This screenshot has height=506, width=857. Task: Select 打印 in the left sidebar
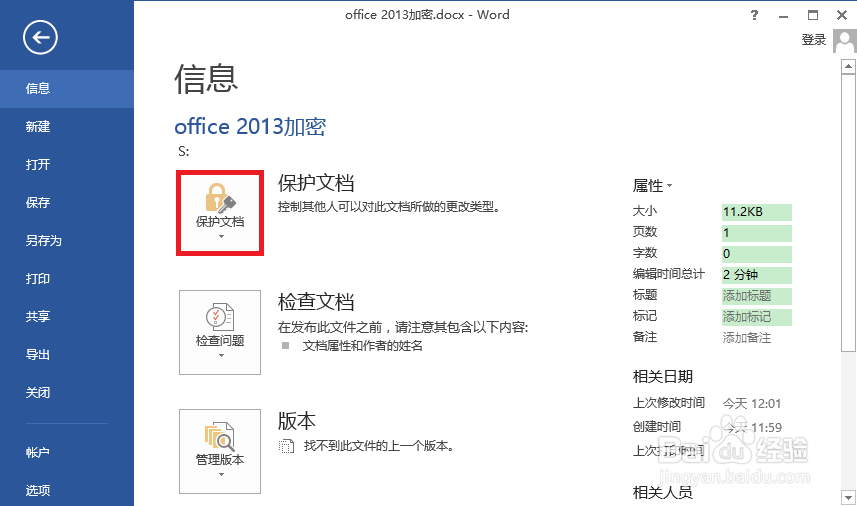click(x=67, y=279)
